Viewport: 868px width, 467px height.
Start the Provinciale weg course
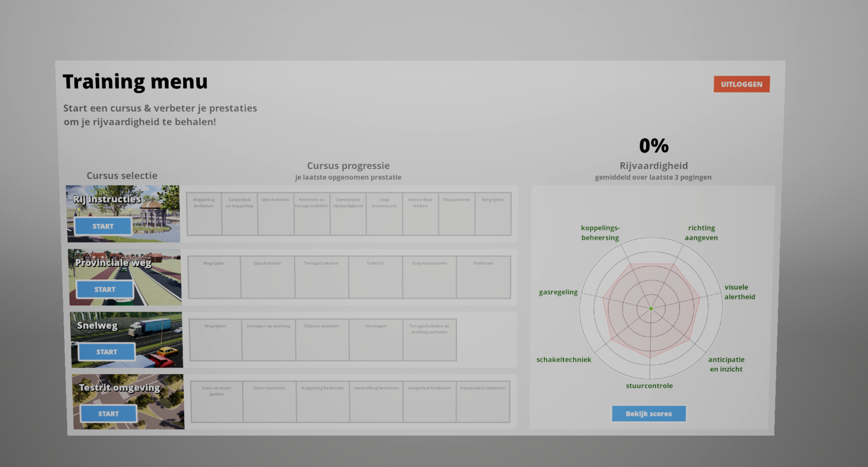[105, 290]
